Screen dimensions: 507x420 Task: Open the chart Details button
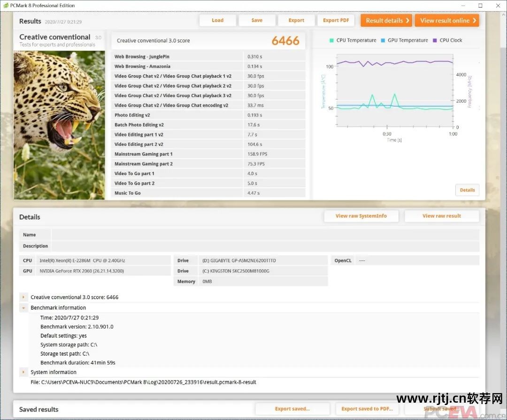click(x=467, y=190)
